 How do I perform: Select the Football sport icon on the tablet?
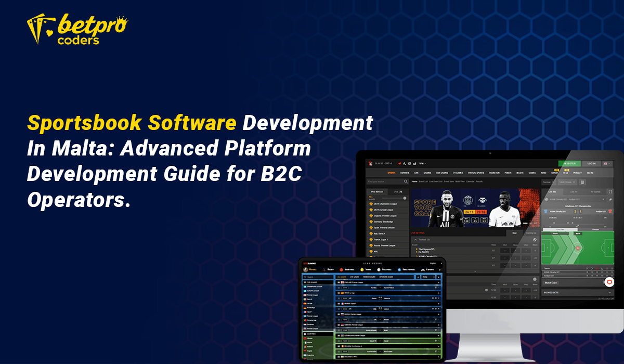[305, 269]
